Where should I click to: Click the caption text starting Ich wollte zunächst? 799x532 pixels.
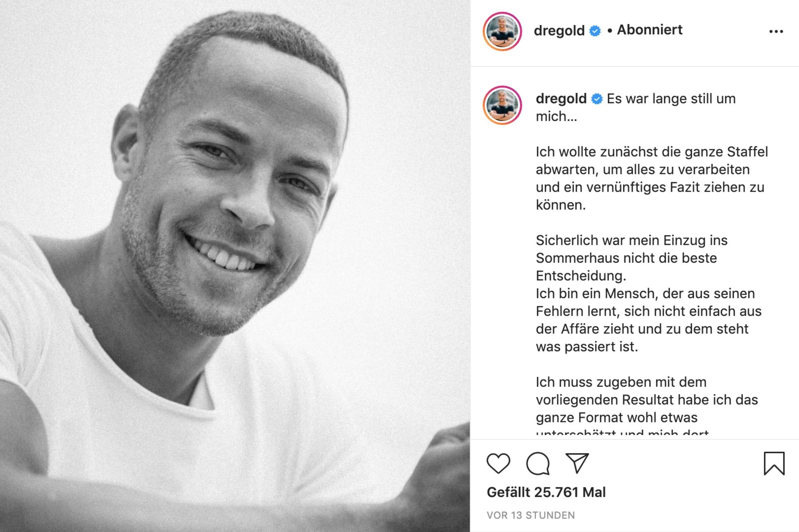pyautogui.click(x=652, y=178)
